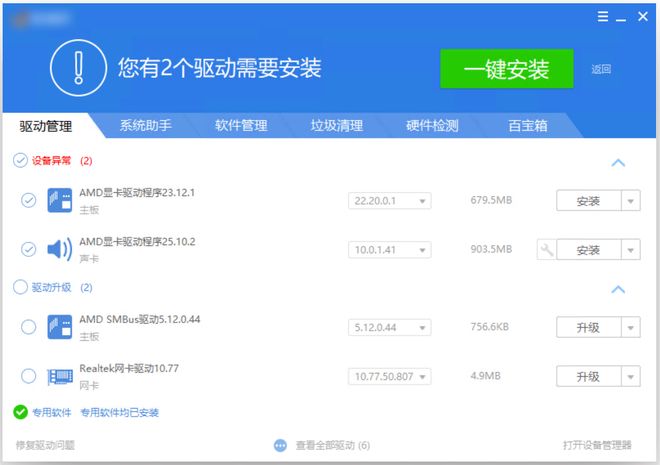The width and height of the screenshot is (660, 465).
Task: Click the blue dots icon beside 查看全部驱动
Action: point(280,445)
